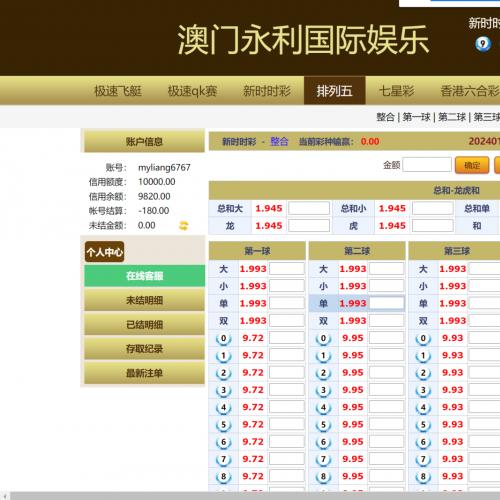Select ball 0 in the 第一球 column
The height and width of the screenshot is (500, 500).
[223, 338]
